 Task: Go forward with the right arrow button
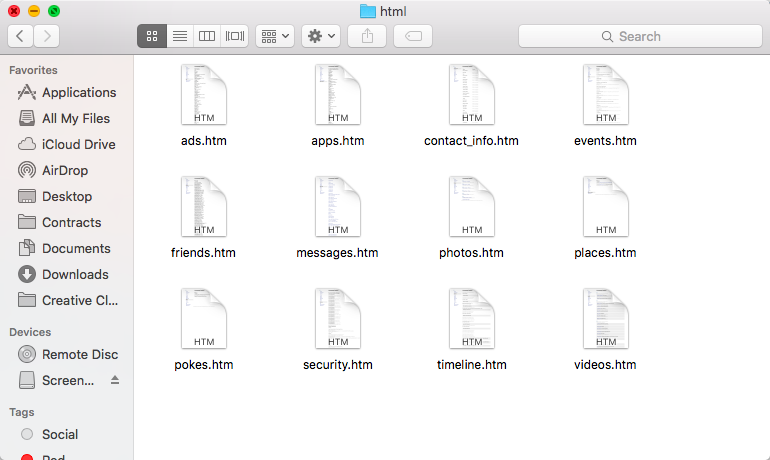pos(46,36)
